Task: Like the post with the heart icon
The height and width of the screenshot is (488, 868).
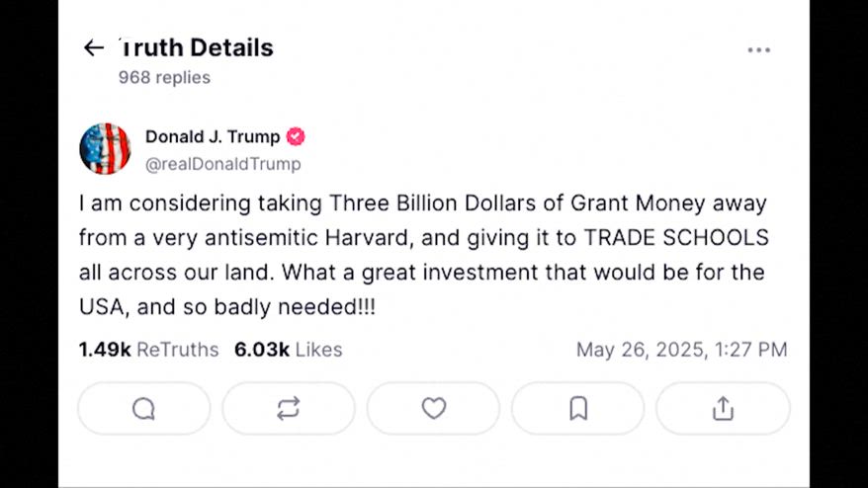Action: click(x=433, y=408)
